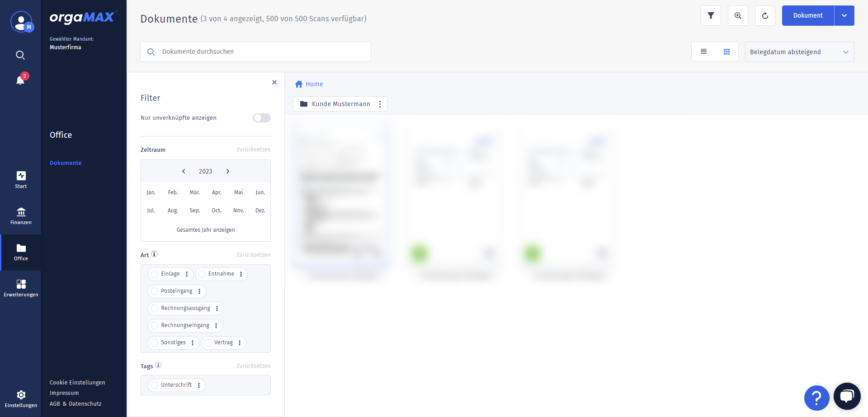Open Erweiterungen in the sidebar
This screenshot has width=868, height=417.
21,289
